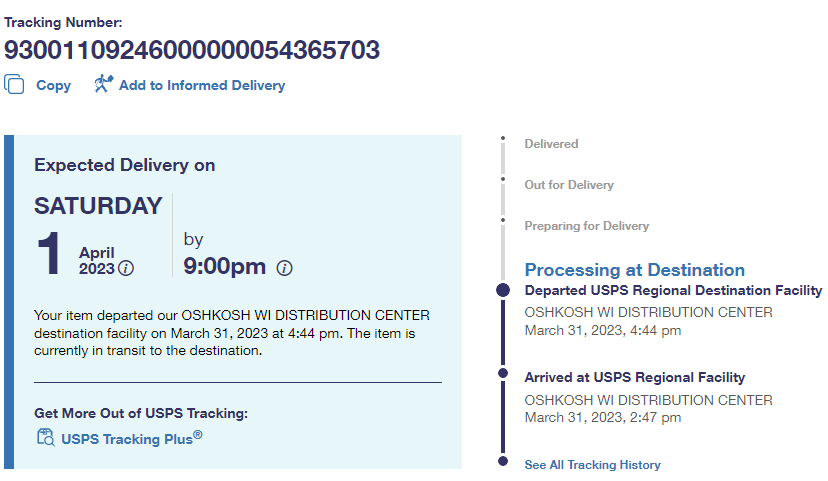Click the tracking number 9300110924600000054365703
The height and width of the screenshot is (481, 828).
click(x=192, y=51)
